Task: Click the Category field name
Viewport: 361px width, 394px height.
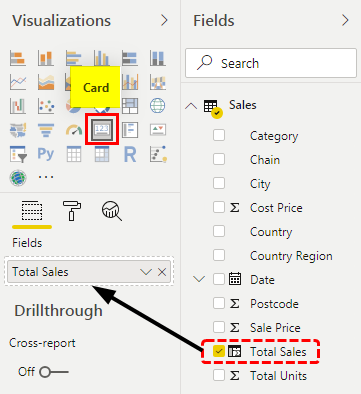Action: pyautogui.click(x=274, y=136)
